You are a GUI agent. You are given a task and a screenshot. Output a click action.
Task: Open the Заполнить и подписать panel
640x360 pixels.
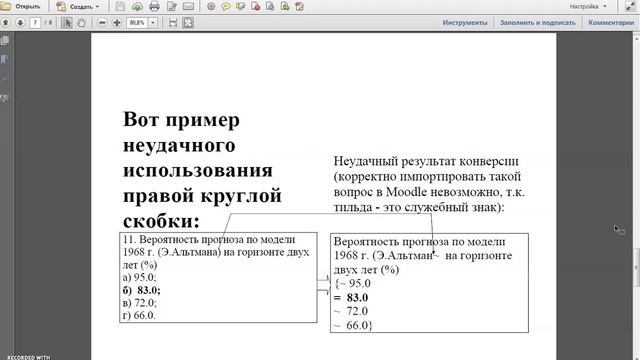tap(538, 23)
